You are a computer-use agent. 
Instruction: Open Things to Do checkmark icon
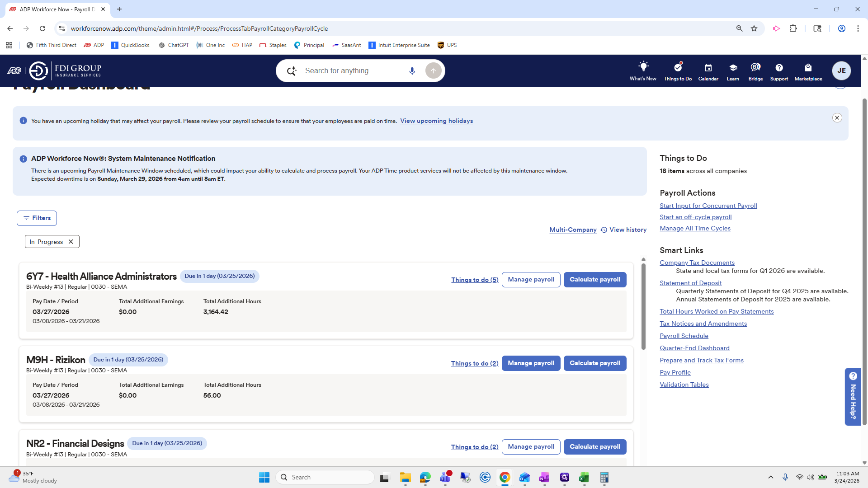pos(677,68)
